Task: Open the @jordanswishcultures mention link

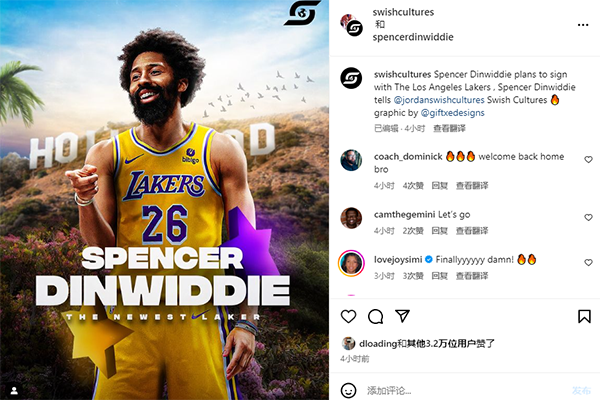Action: (439, 100)
